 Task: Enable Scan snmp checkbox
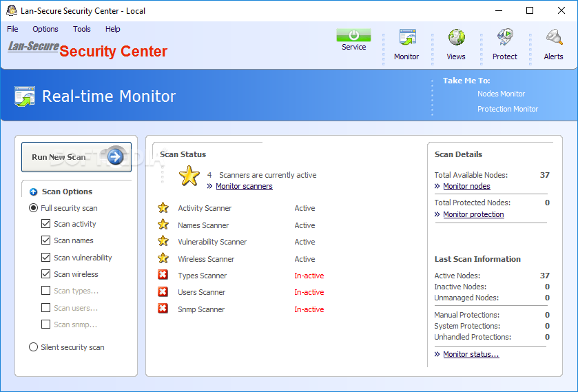pos(45,324)
